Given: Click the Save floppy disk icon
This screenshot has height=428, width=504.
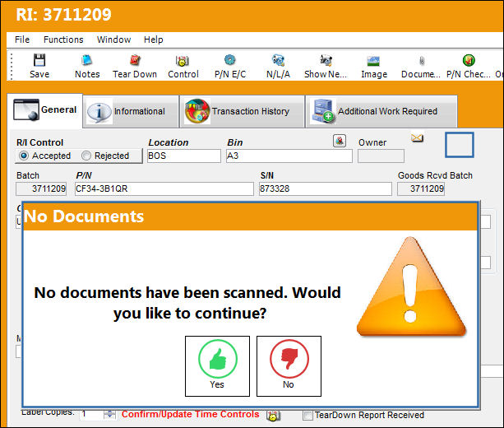Looking at the screenshot, I should [39, 60].
